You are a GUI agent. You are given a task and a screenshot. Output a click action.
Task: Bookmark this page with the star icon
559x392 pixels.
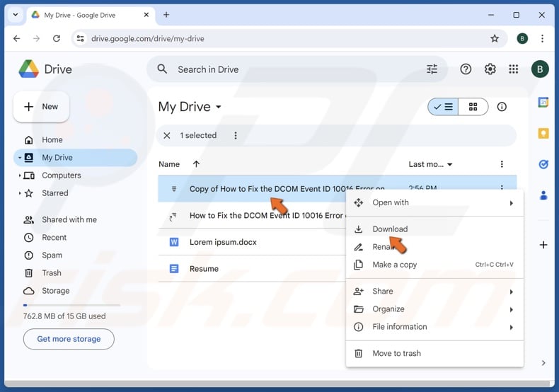click(495, 38)
